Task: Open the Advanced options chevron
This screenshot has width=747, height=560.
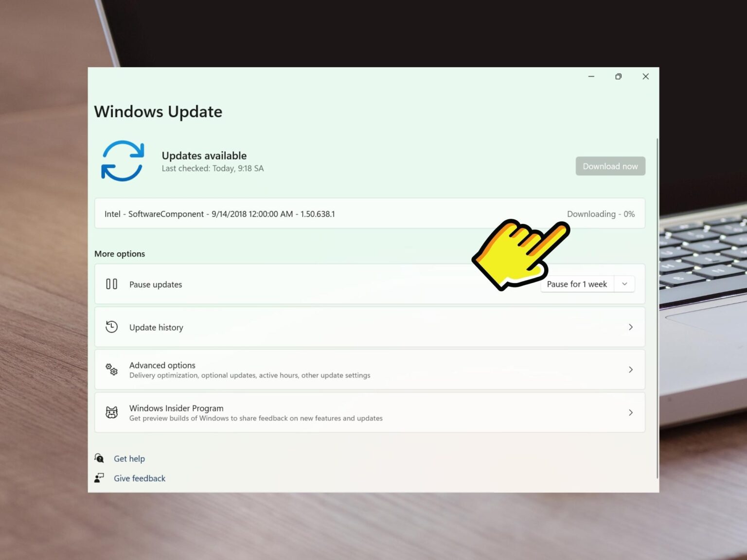Action: (x=631, y=369)
